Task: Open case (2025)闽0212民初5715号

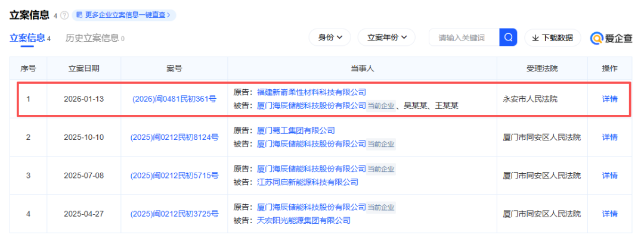Action: [174, 176]
